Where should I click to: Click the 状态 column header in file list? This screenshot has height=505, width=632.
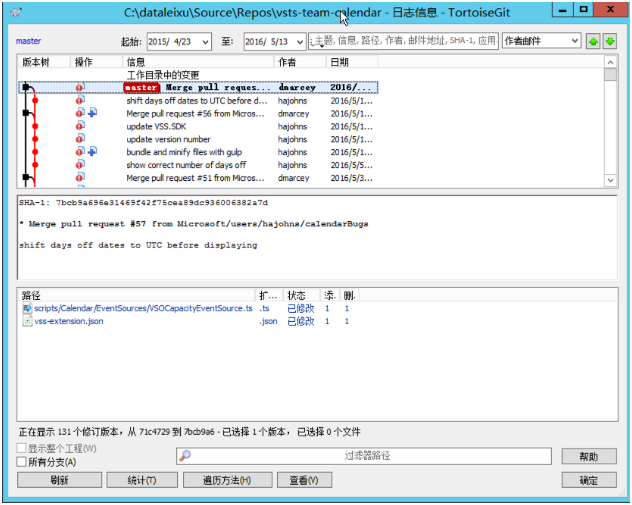(301, 295)
